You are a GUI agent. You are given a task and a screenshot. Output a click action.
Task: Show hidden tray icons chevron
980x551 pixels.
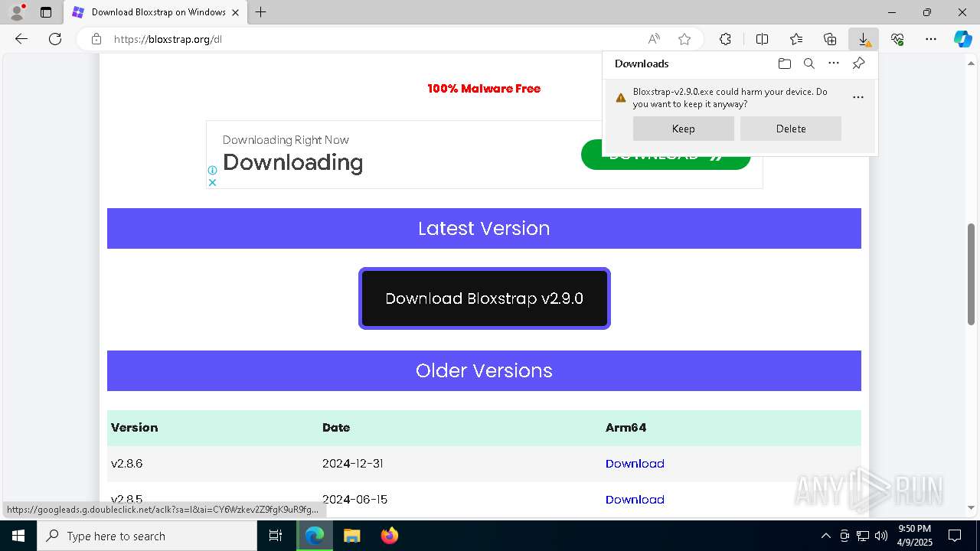point(825,536)
